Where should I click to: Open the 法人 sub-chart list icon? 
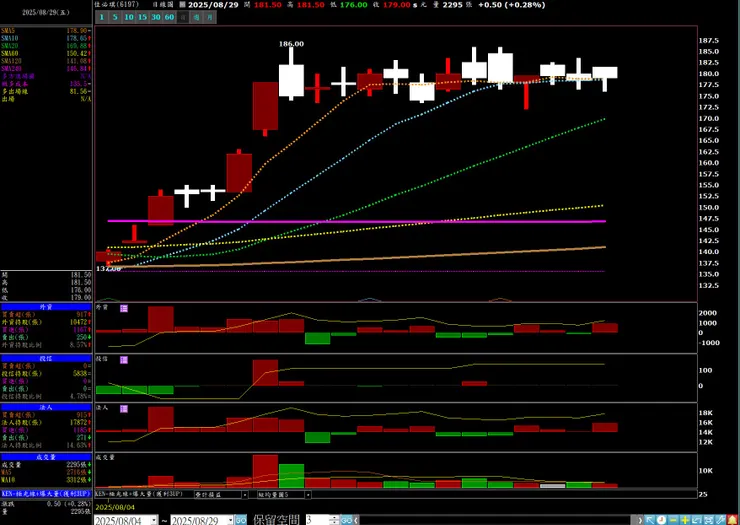(124, 409)
